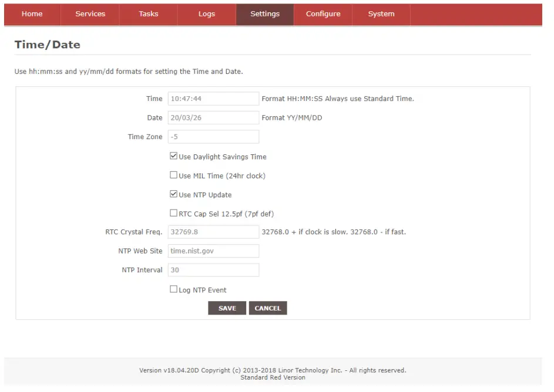Select the Settings tab
554x392 pixels.
click(x=265, y=14)
